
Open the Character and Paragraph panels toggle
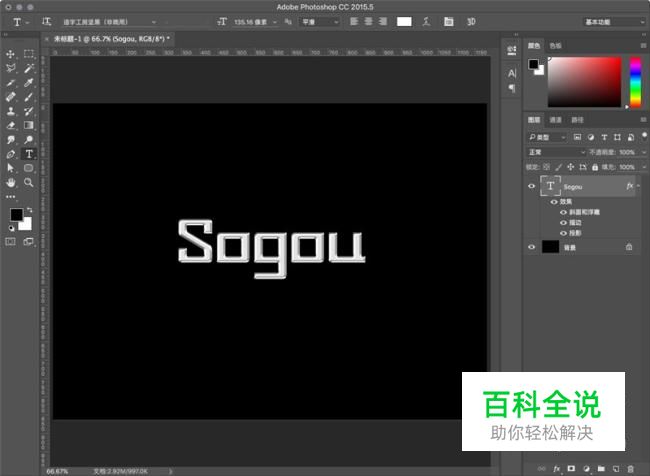tap(448, 22)
